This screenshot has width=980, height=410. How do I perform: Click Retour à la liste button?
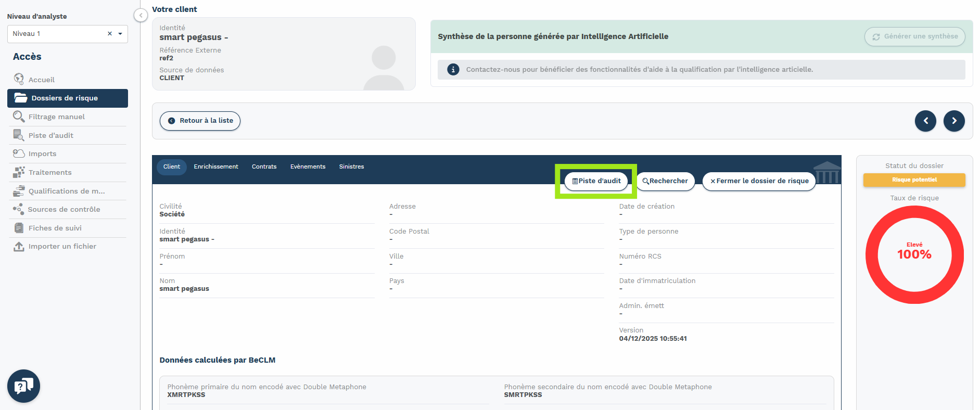200,121
